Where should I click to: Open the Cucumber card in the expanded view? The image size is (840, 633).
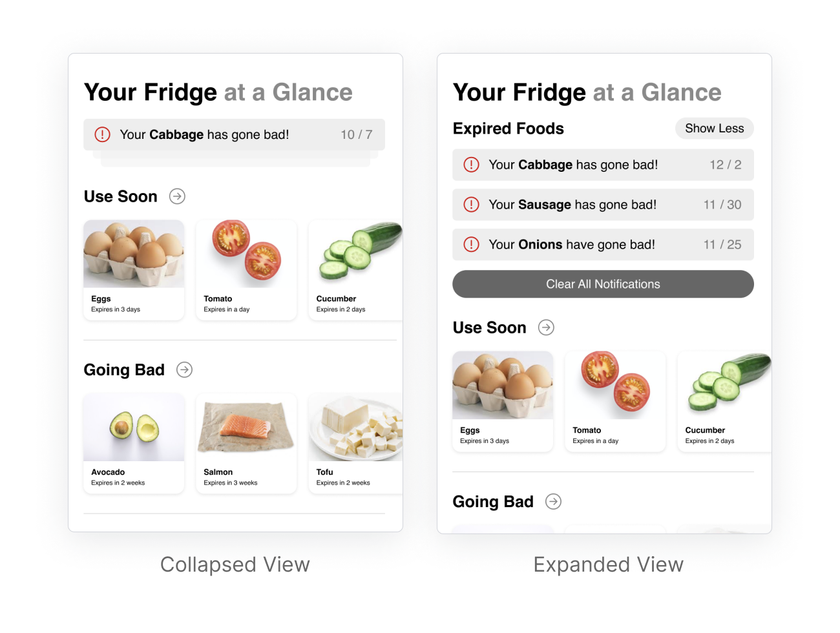click(x=724, y=401)
